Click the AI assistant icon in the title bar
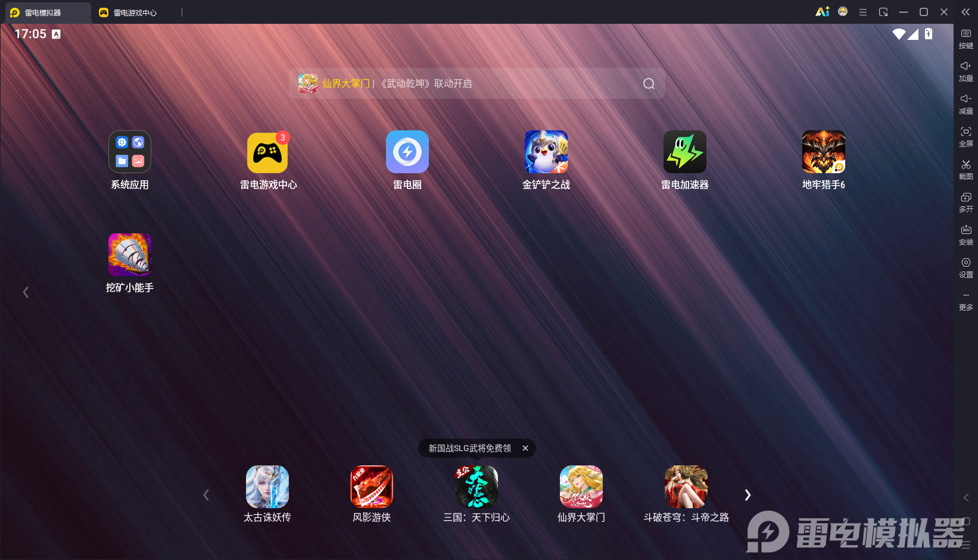Viewport: 978px width, 560px height. [x=823, y=12]
